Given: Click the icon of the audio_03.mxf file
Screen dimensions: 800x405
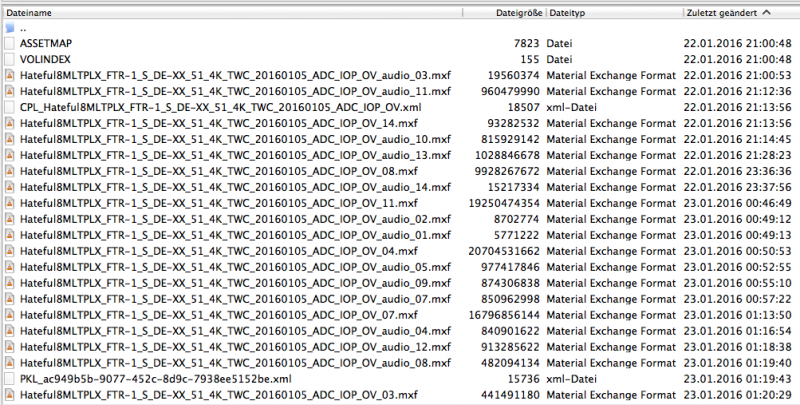Looking at the screenshot, I should (9, 74).
